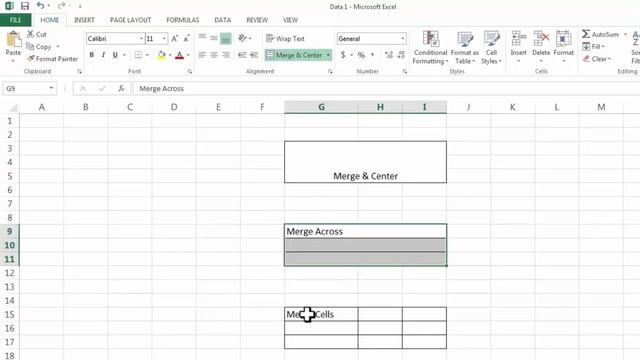
Task: Click in the formula bar showing Merge Across
Action: (x=386, y=88)
